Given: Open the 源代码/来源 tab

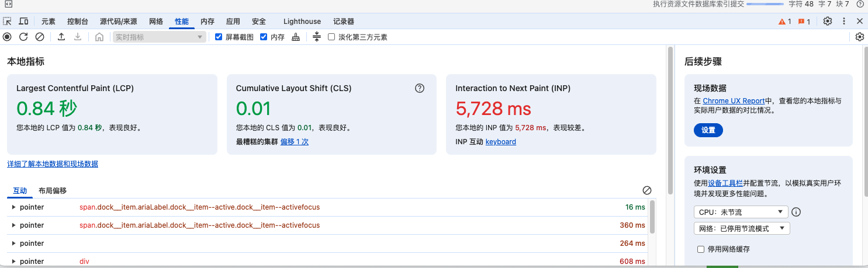Looking at the screenshot, I should [x=119, y=22].
